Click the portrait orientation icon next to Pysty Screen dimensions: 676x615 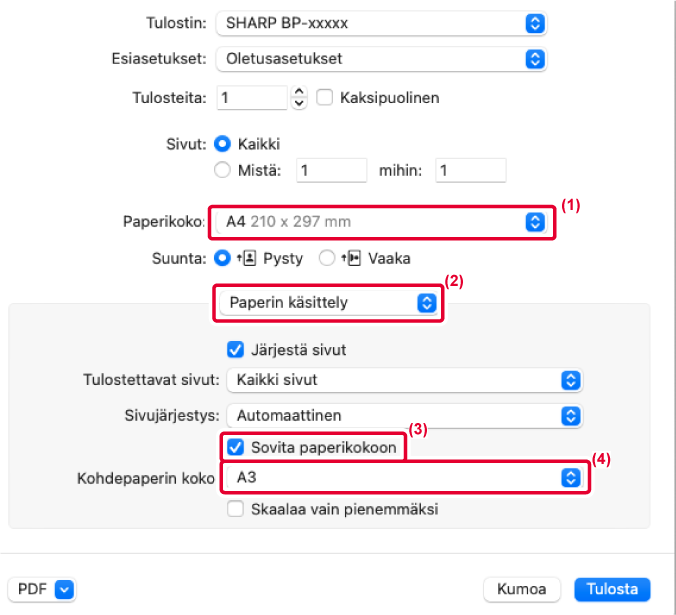tap(246, 259)
